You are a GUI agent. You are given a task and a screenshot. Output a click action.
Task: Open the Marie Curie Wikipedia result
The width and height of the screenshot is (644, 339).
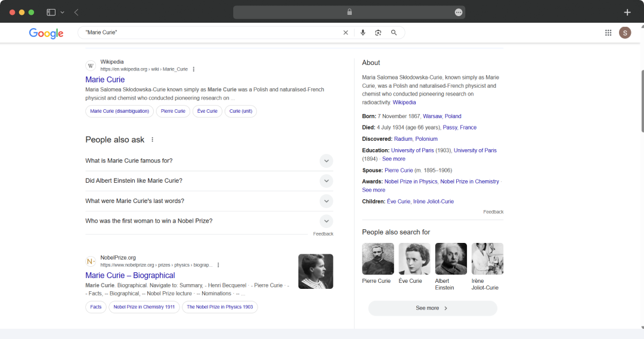coord(105,80)
